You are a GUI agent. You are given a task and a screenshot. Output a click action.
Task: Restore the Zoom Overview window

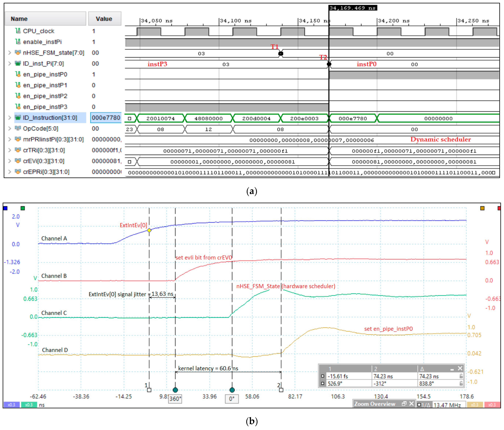point(404,404)
